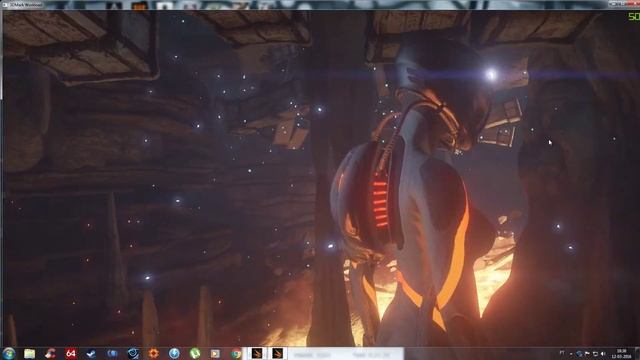Click the PT language indicator in tray
The height and width of the screenshot is (360, 640).
pyautogui.click(x=562, y=353)
